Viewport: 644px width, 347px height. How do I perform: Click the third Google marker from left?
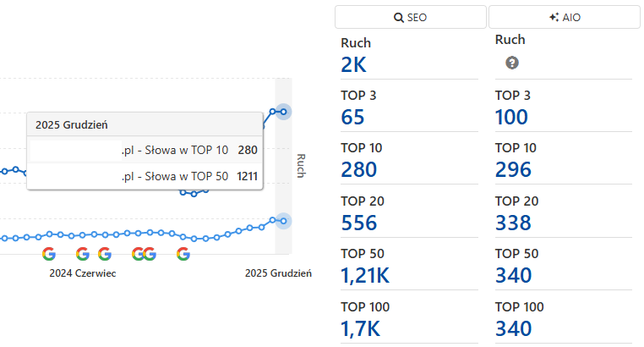pos(105,253)
